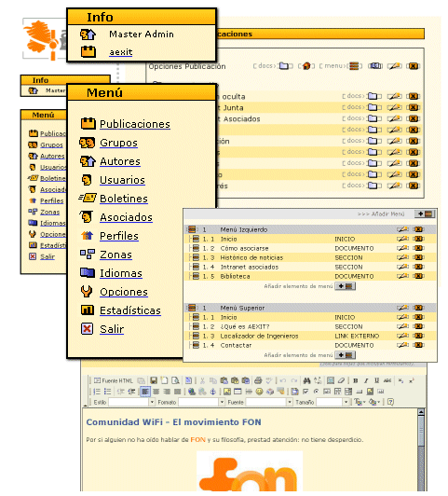Click the delete icon for Biblioteca row
Viewport: 448px width, 496px height.
coord(418,276)
